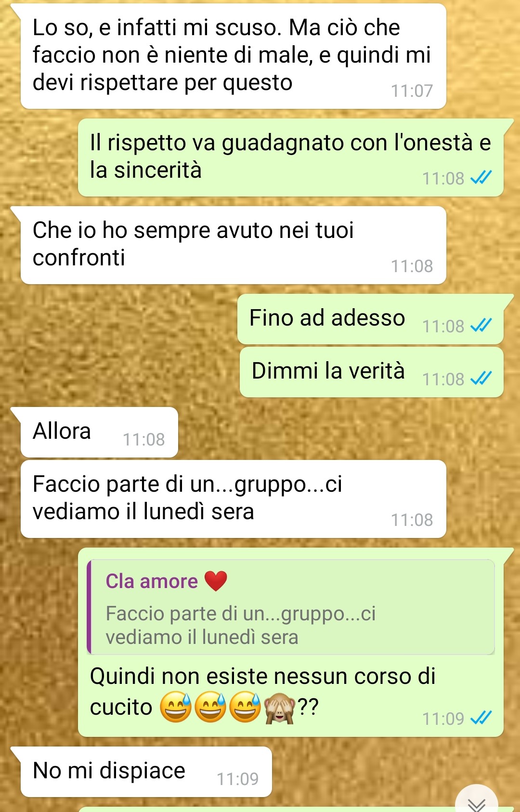Tap read ticks on 'Il rispetto va guadagnato' message
The width and height of the screenshot is (520, 812).
click(481, 178)
